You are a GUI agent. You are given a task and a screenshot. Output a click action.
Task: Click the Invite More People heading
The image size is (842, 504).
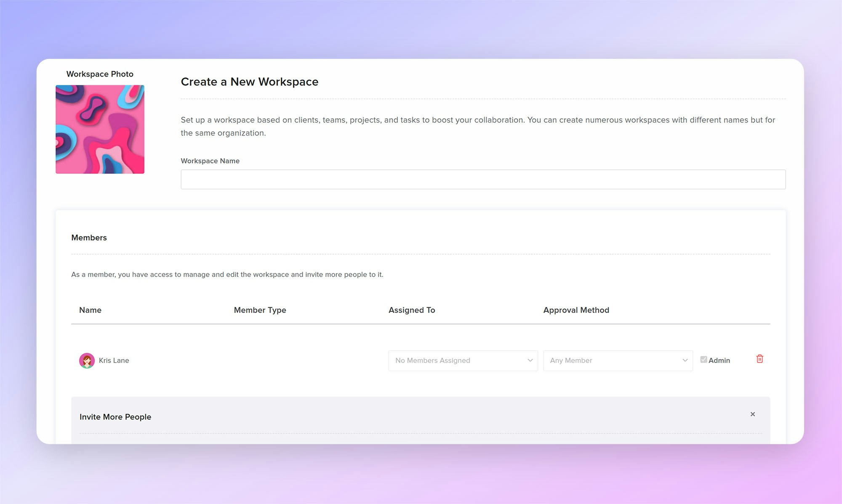tap(115, 417)
